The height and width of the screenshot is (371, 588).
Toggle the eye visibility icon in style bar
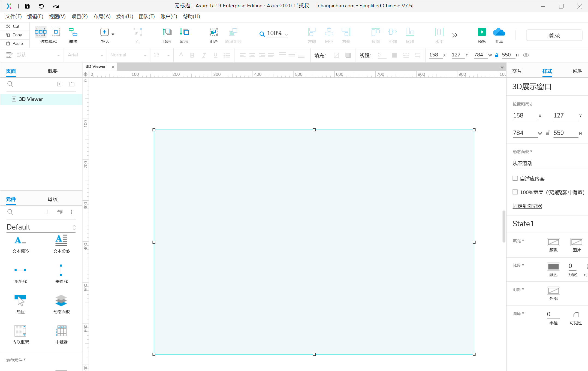(x=526, y=55)
